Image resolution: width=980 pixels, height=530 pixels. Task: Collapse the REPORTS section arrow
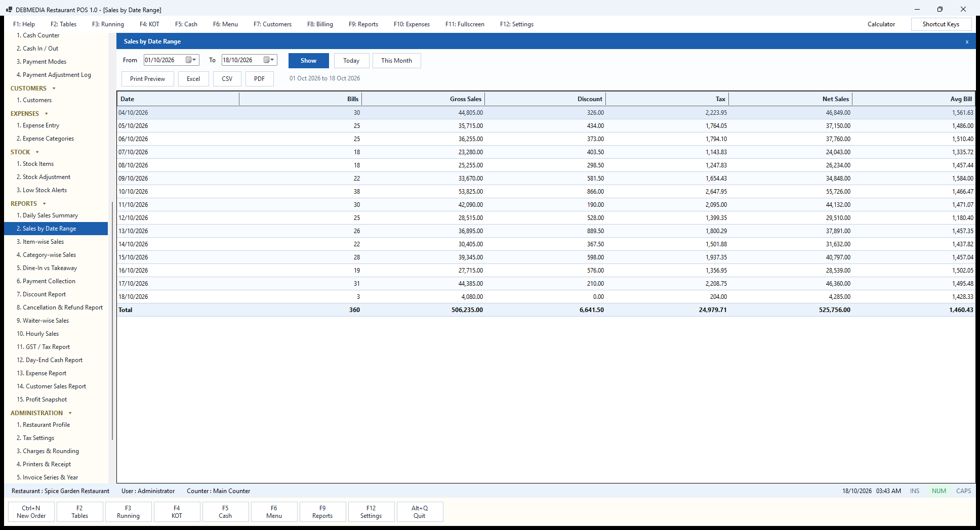(x=45, y=204)
